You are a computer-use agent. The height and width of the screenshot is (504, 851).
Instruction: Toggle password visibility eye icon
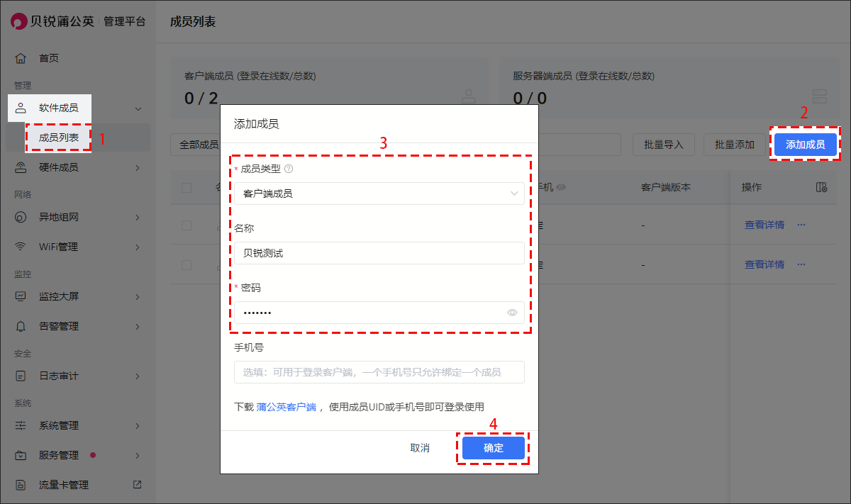point(512,313)
